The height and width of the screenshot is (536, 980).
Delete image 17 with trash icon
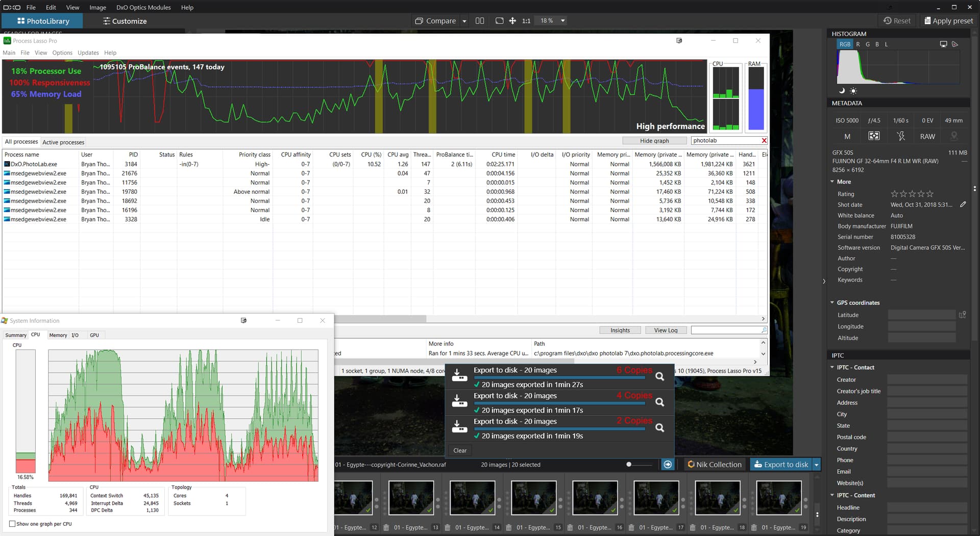tap(631, 527)
